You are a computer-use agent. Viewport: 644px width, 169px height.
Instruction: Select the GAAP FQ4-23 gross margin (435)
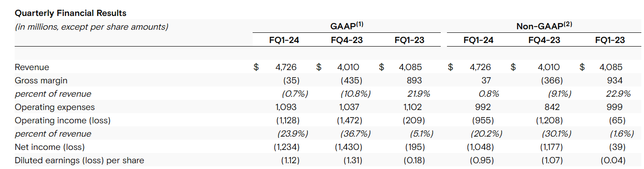point(351,81)
